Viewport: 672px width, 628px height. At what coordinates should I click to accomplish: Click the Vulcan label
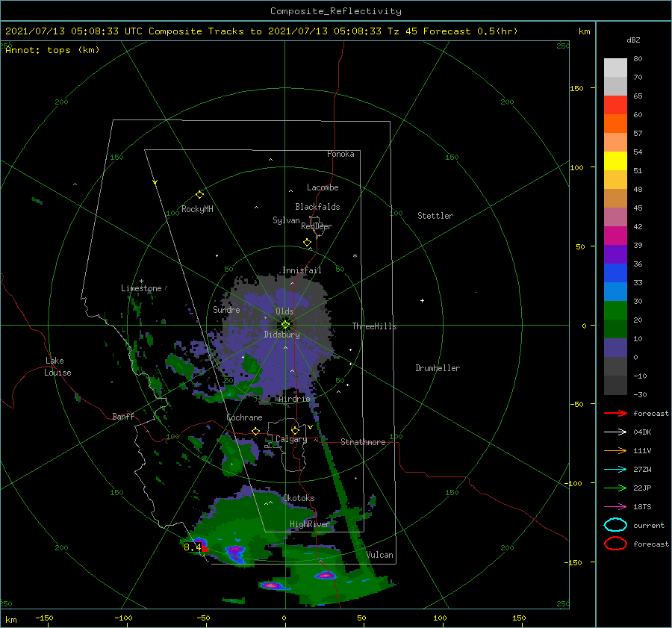(380, 555)
